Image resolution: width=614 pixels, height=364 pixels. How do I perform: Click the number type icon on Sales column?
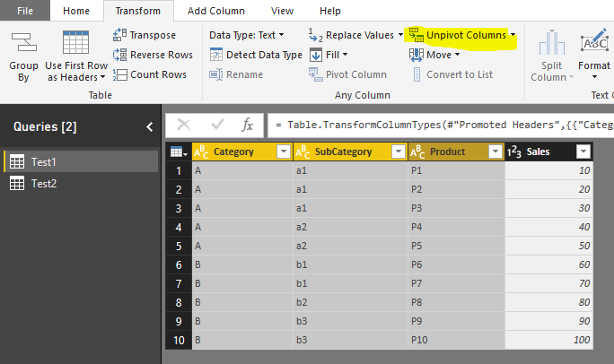pos(513,152)
